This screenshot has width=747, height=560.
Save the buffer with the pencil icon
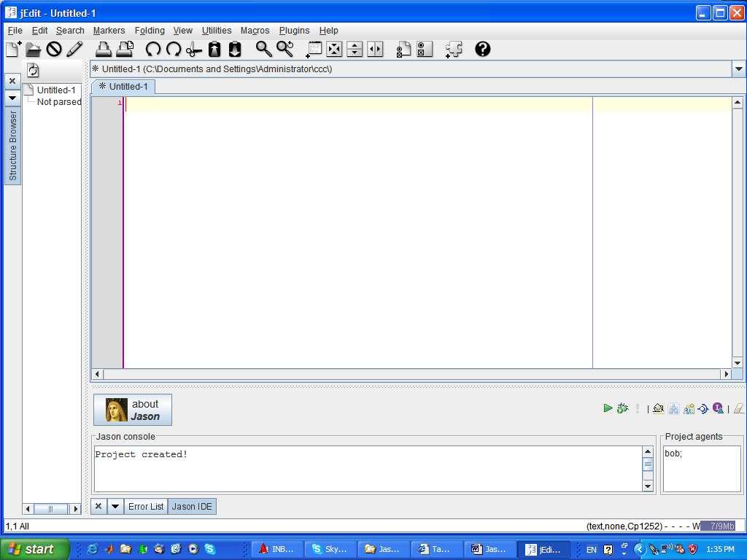74,49
